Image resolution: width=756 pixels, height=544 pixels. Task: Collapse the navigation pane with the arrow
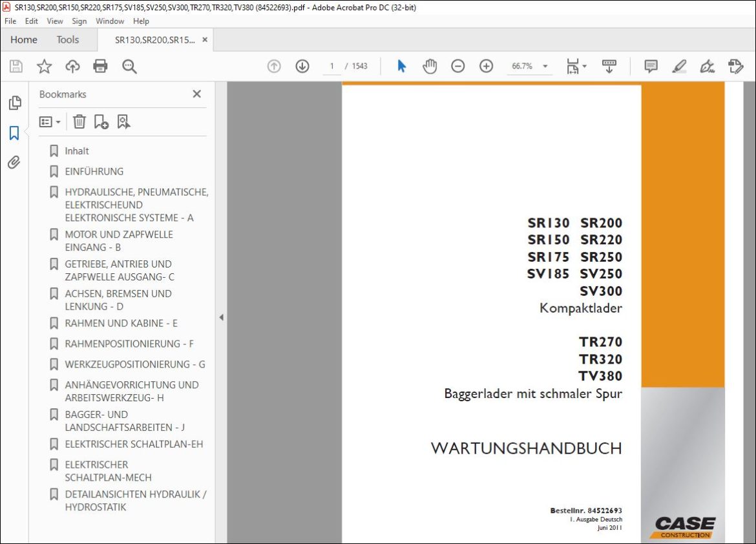pos(221,317)
